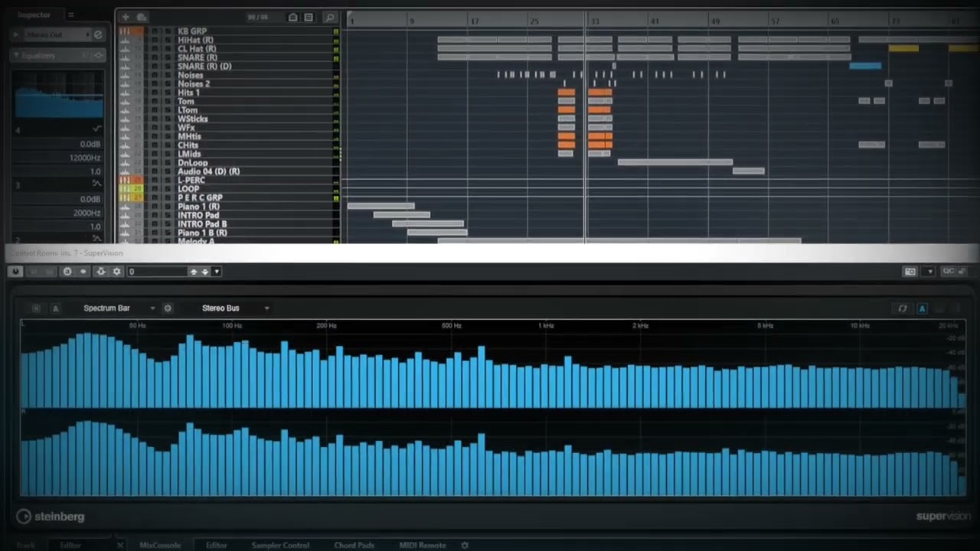Image resolution: width=980 pixels, height=551 pixels.
Task: Open the MIDI Remote tab
Action: [x=423, y=545]
